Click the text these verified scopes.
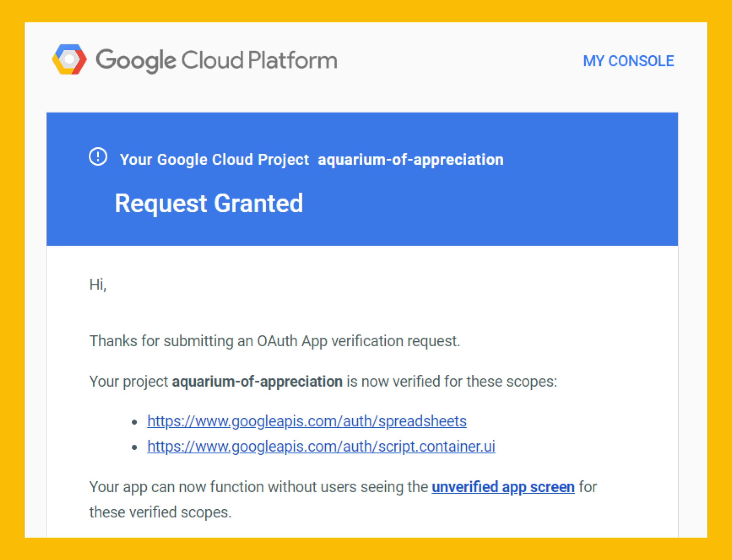This screenshot has width=732, height=560. tap(160, 513)
